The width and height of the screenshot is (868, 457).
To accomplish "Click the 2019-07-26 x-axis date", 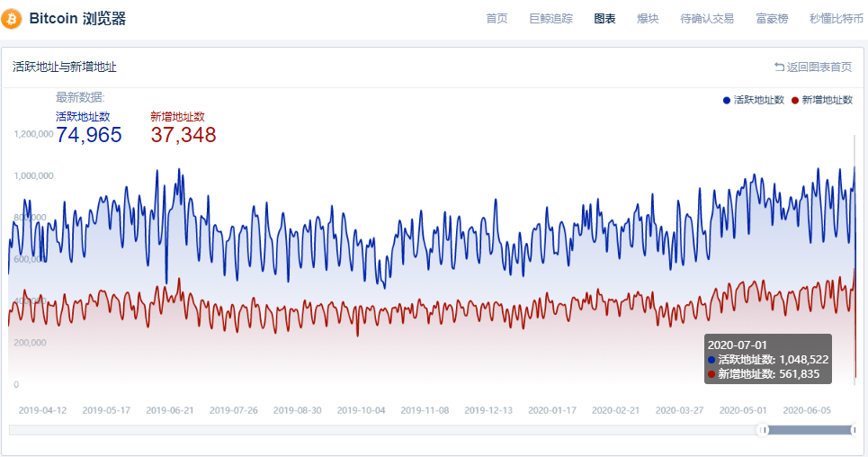I will pos(234,410).
